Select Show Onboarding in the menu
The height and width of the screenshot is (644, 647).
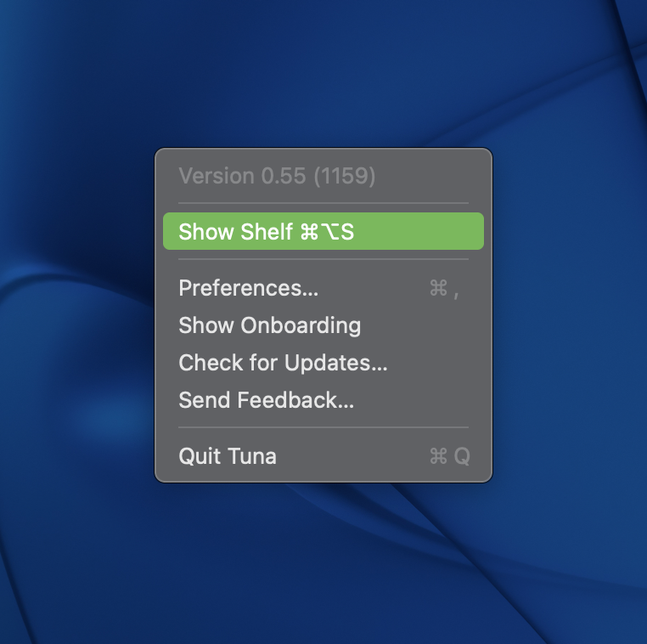pos(323,325)
